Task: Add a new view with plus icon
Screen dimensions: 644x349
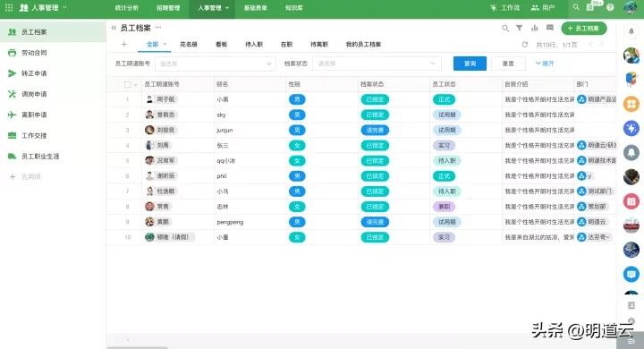Action: tap(124, 44)
